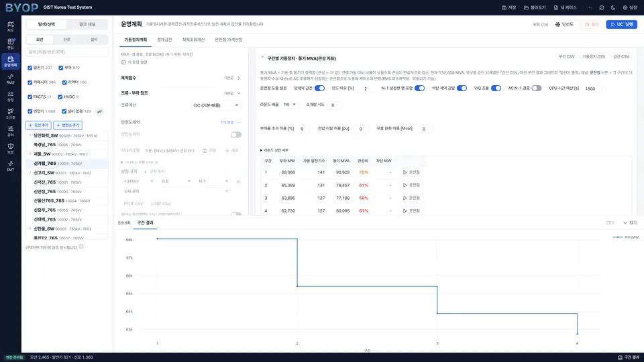Click the undo arrow icon in top bar
The width and height of the screenshot is (644, 362).
pyautogui.click(x=590, y=7)
